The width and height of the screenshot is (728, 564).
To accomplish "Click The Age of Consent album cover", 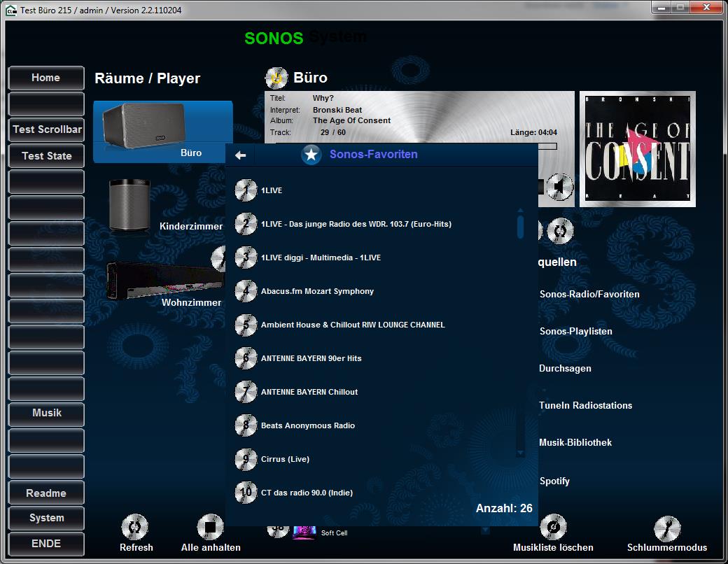I will 637,149.
